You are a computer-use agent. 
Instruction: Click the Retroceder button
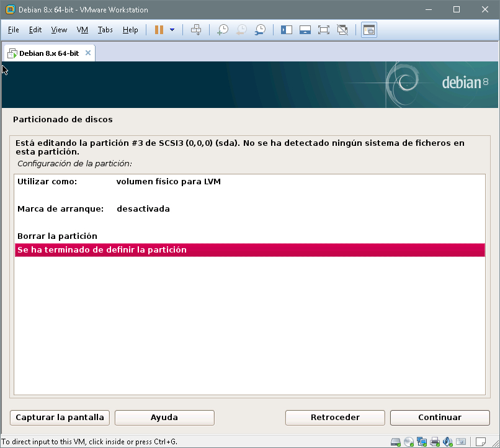pyautogui.click(x=335, y=418)
